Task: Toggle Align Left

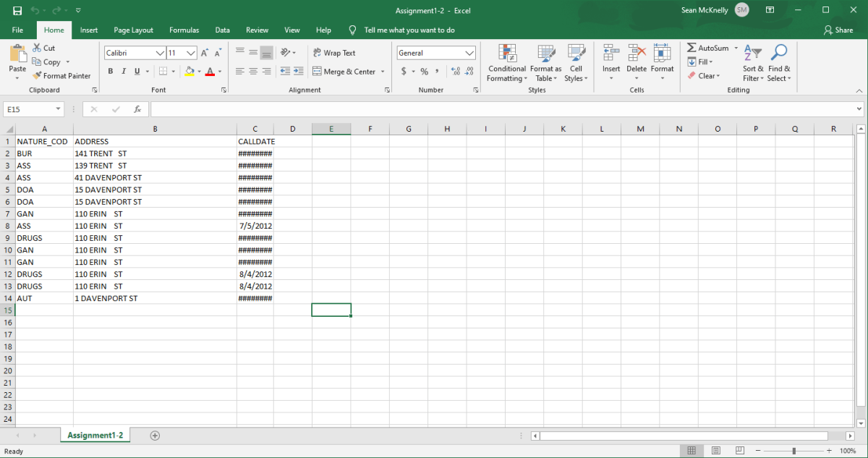Action: click(240, 71)
